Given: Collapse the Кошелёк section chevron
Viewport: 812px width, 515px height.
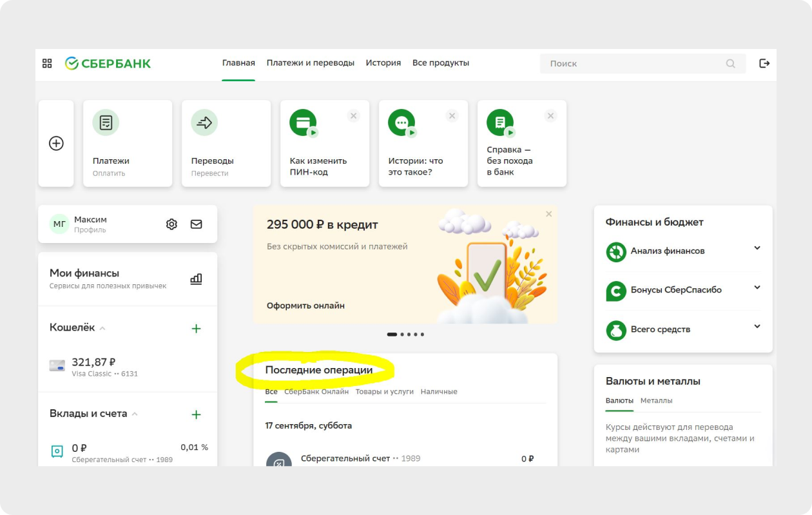Looking at the screenshot, I should click(x=102, y=328).
